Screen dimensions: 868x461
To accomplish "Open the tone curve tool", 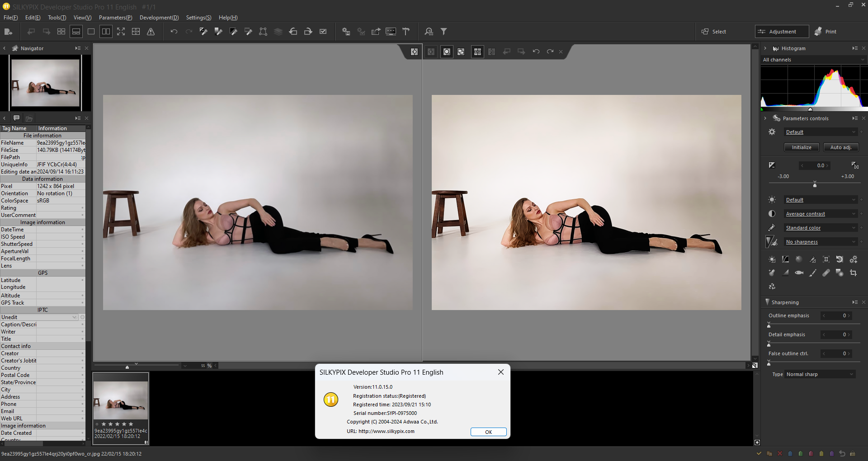I will pos(785,259).
